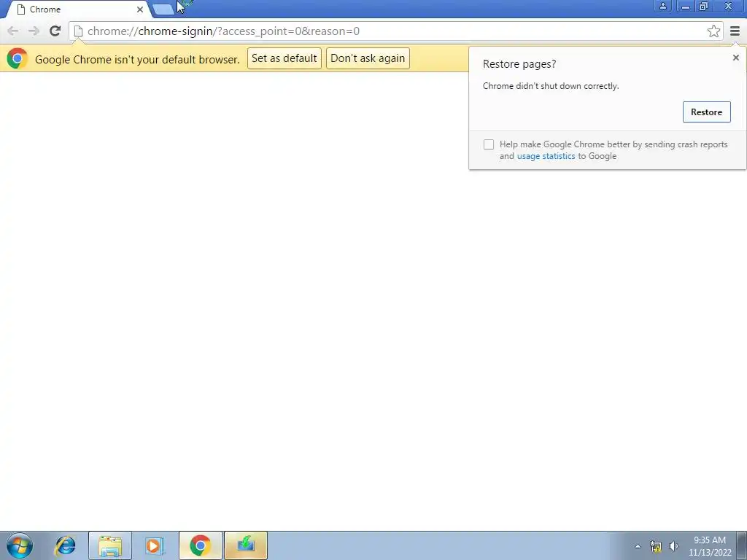Click the page info icon in address bar
Screen dimensions: 747x560
[78, 31]
